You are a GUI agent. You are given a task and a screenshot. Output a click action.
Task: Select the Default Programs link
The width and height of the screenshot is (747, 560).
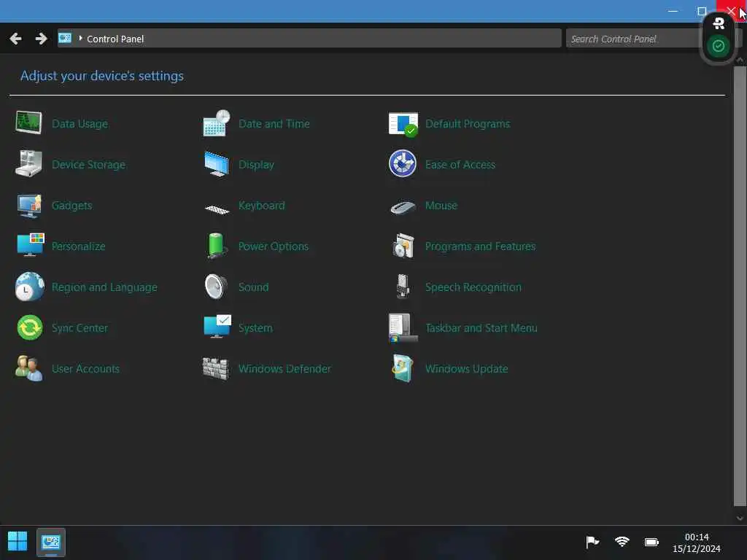click(468, 124)
